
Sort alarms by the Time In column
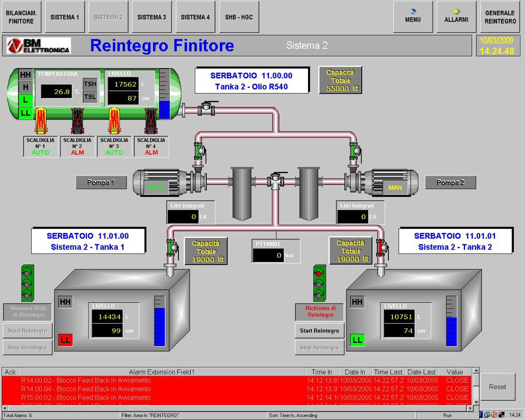point(321,372)
